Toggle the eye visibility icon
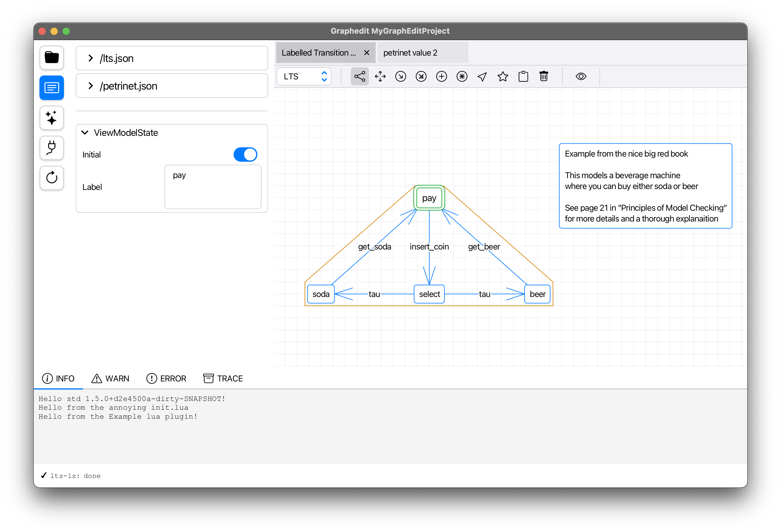 click(581, 77)
